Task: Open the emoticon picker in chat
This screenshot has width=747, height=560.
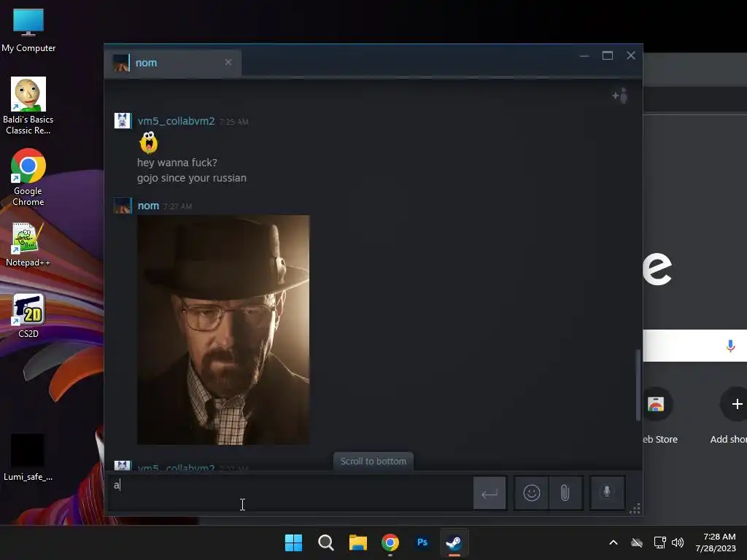Action: coord(531,492)
